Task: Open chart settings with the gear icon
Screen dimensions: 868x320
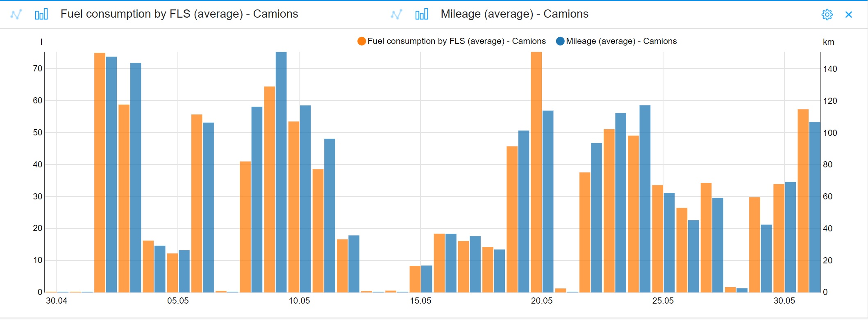Action: pos(827,14)
